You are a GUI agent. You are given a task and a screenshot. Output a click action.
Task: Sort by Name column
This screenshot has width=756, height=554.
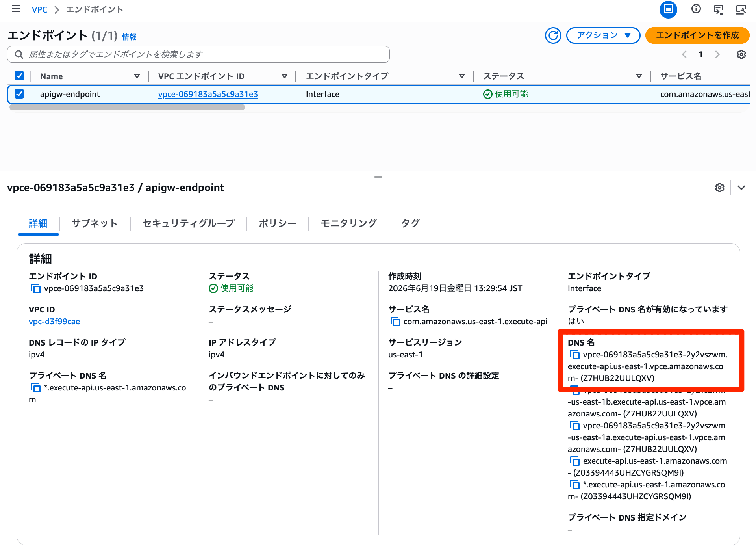click(x=137, y=76)
